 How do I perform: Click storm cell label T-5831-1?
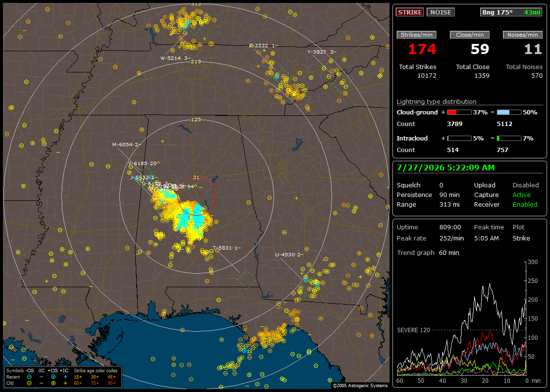(227, 248)
